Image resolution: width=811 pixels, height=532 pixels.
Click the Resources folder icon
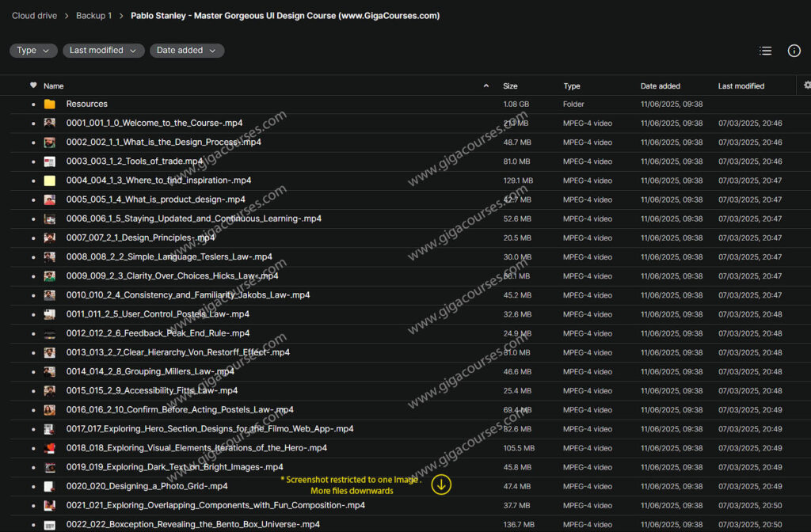[x=50, y=104]
